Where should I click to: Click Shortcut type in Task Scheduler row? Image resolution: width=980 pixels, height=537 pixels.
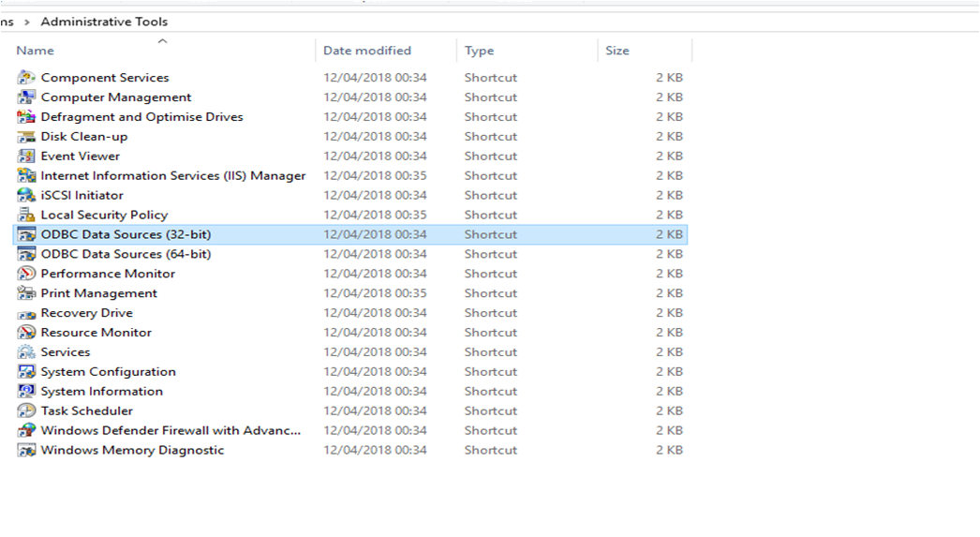(x=491, y=410)
